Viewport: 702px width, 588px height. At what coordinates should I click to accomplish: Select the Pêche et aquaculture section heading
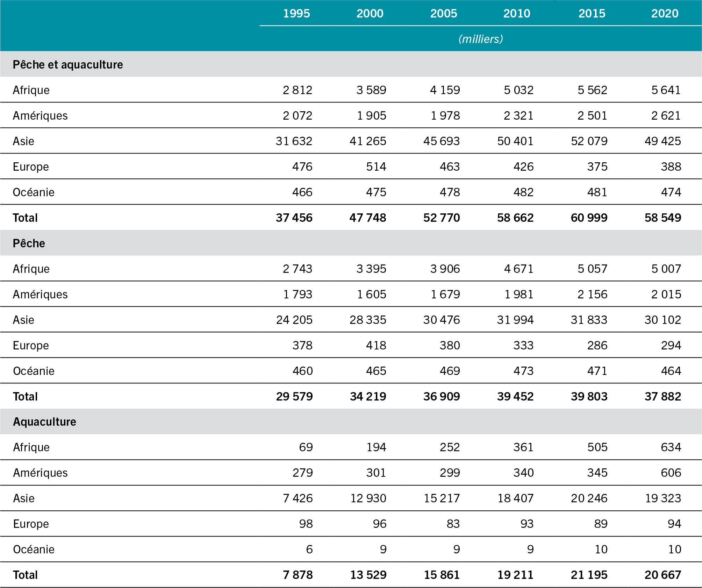tap(68, 65)
